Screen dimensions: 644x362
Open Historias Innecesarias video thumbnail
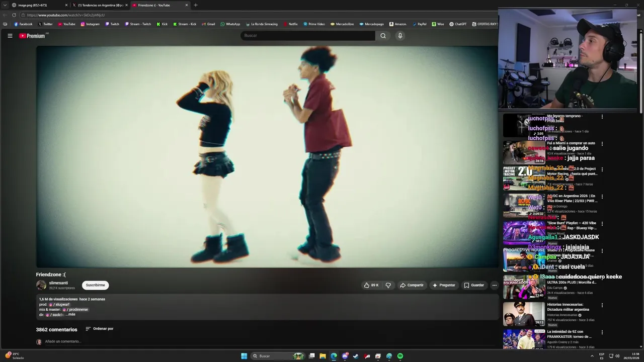coord(524,314)
